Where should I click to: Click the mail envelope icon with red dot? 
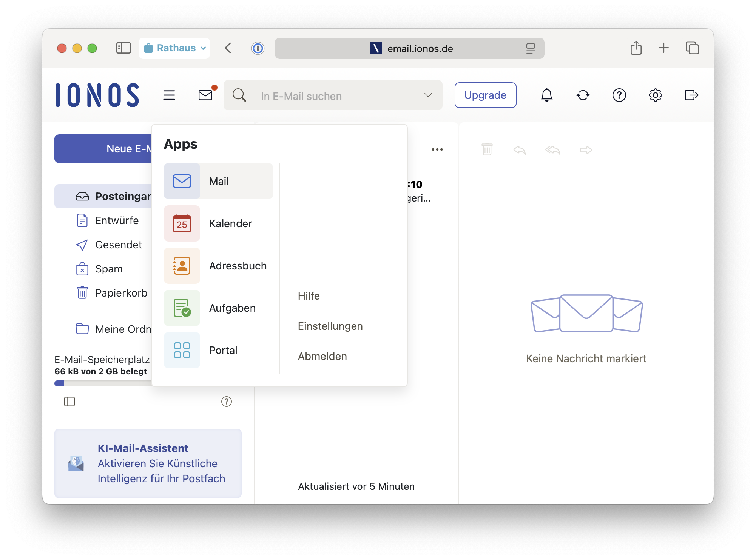[206, 95]
